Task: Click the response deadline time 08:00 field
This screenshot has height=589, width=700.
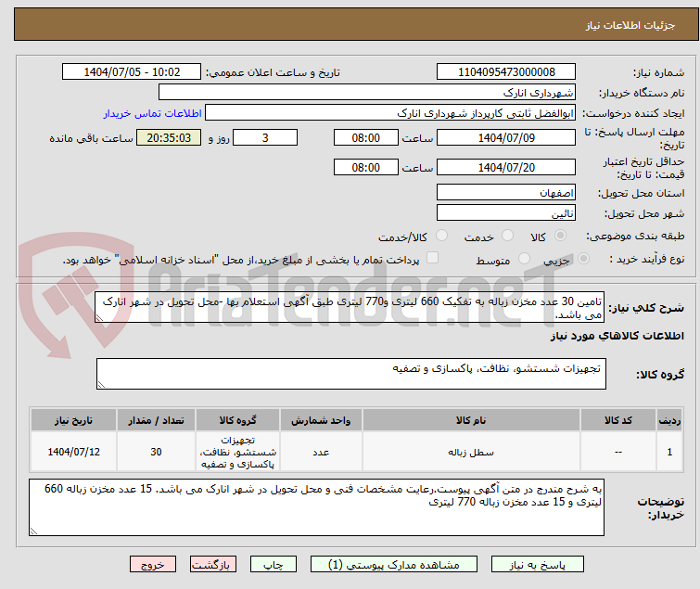Action: [x=366, y=137]
